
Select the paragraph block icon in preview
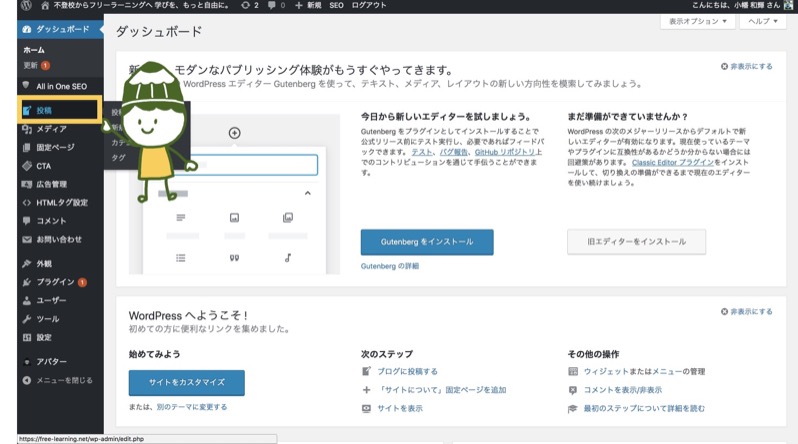coord(181,218)
